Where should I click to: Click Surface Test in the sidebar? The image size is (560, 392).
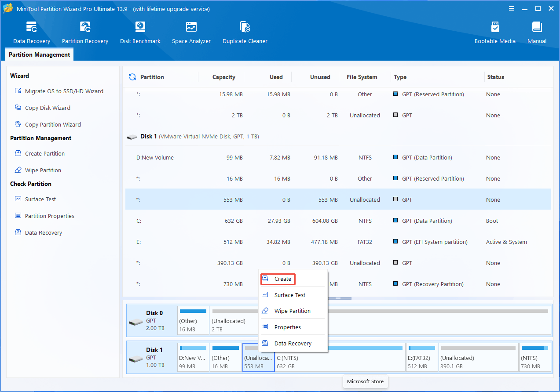point(35,199)
